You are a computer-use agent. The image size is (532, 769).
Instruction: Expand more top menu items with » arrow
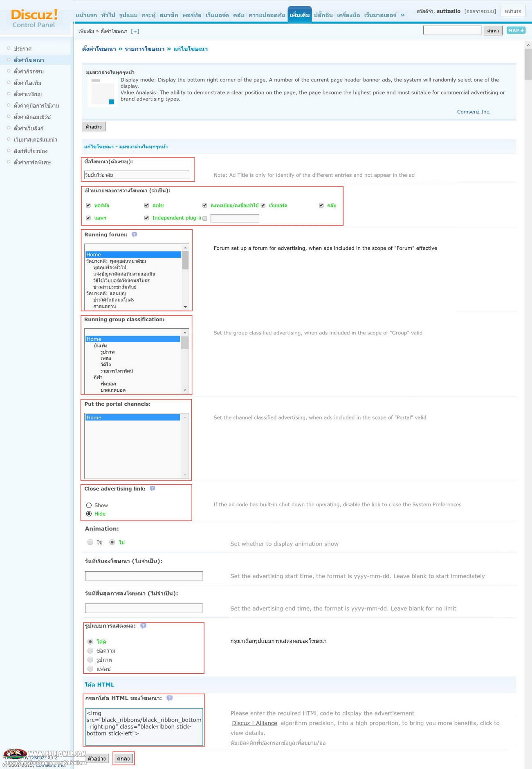coord(403,15)
